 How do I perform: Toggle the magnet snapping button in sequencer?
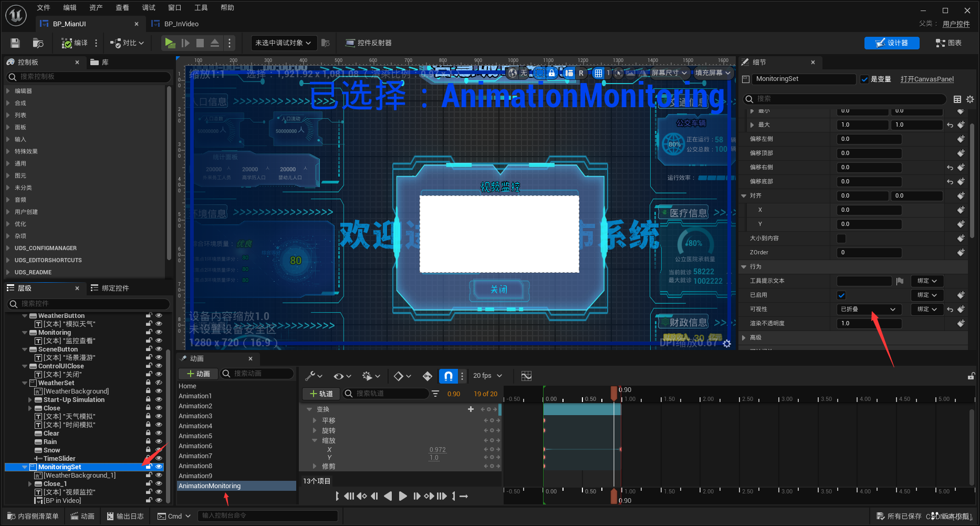pyautogui.click(x=448, y=376)
